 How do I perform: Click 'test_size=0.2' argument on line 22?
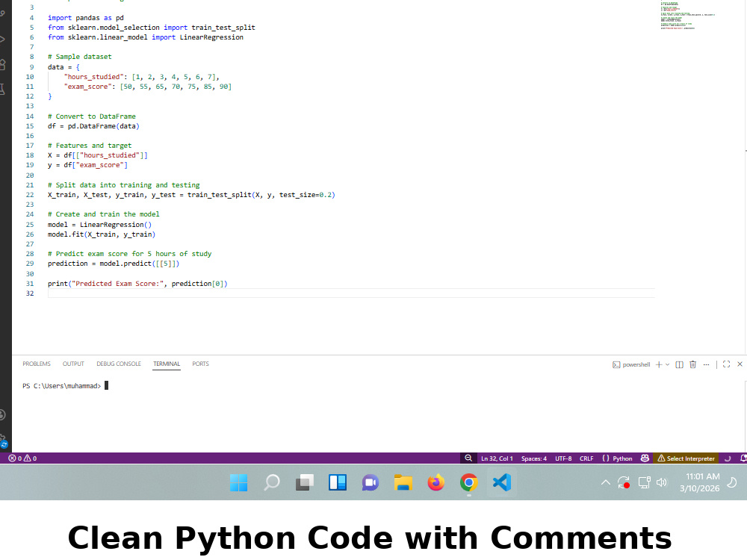[305, 195]
